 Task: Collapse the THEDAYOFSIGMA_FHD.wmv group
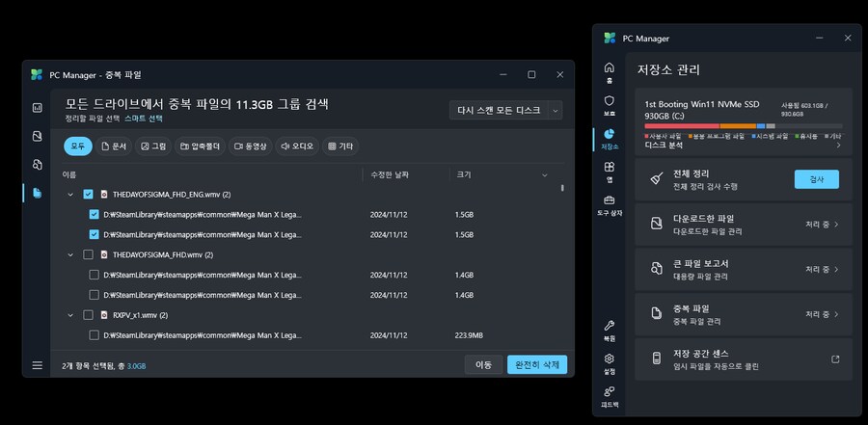click(x=70, y=254)
